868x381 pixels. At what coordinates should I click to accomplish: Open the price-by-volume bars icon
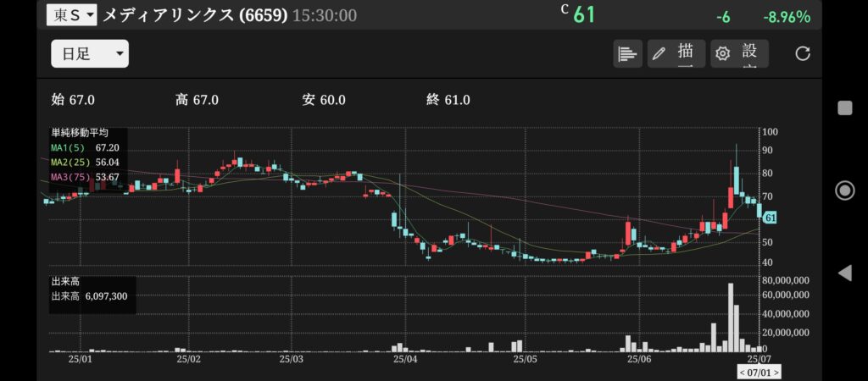click(627, 53)
